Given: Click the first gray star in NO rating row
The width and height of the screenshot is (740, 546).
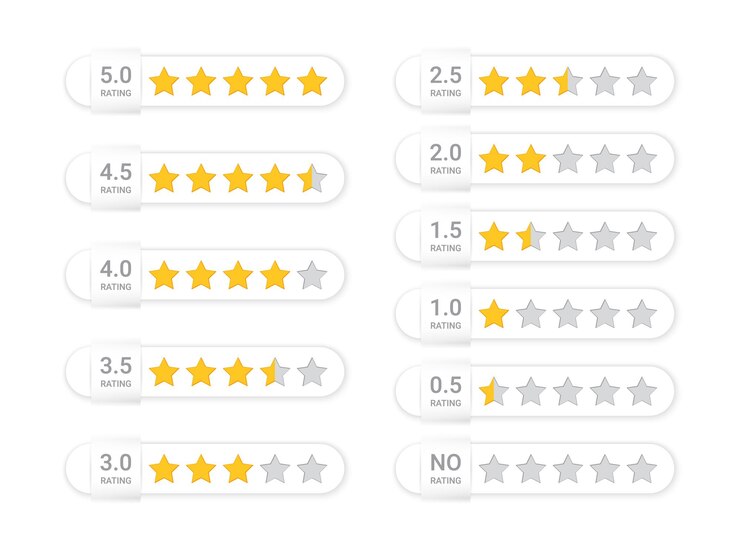Looking at the screenshot, I should 494,469.
